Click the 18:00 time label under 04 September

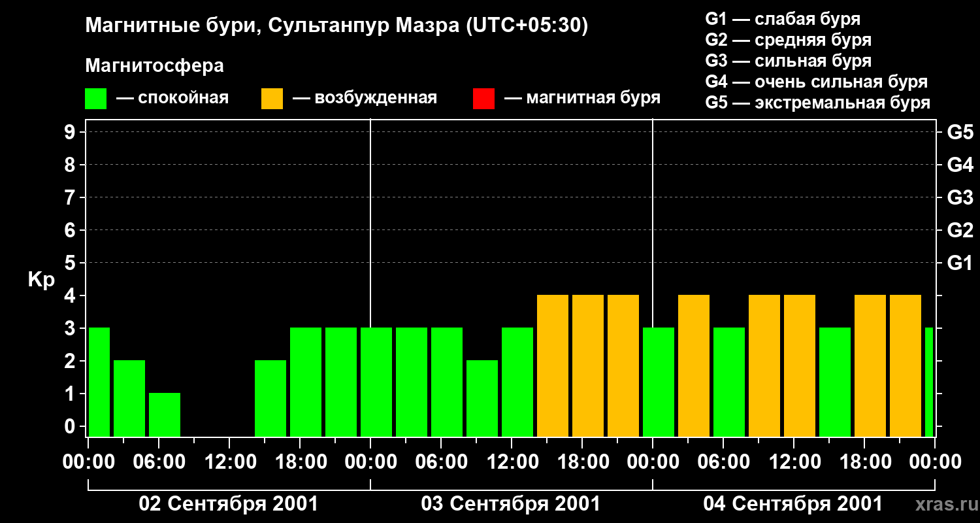(x=864, y=462)
